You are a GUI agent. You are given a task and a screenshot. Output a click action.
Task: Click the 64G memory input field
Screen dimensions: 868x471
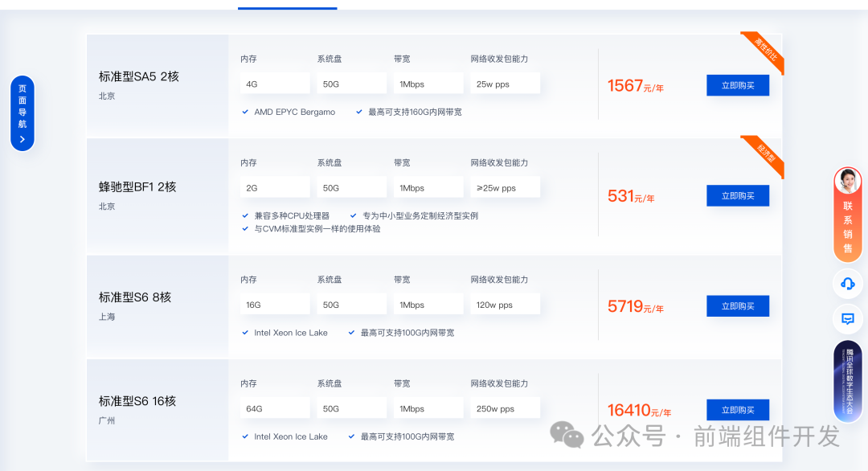[274, 408]
